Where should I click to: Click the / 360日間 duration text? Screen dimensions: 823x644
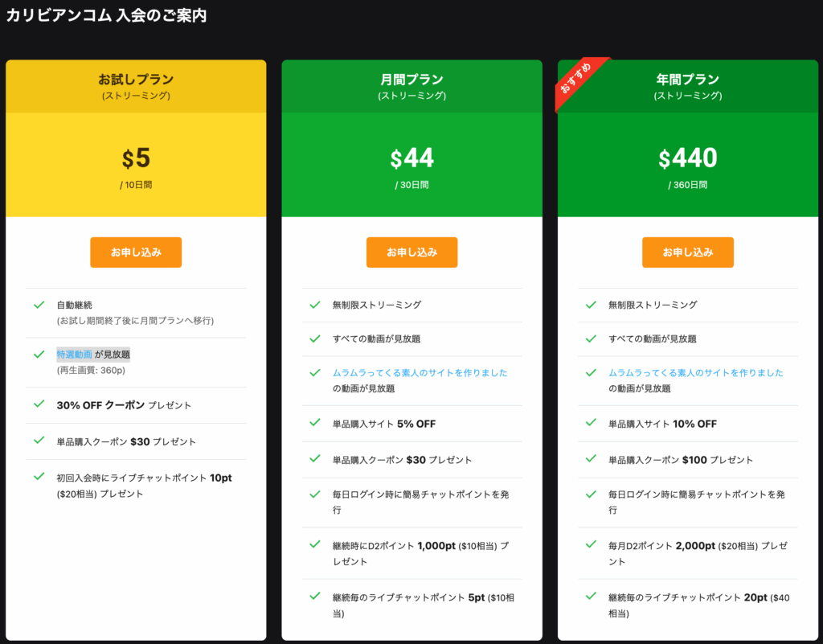(x=688, y=185)
